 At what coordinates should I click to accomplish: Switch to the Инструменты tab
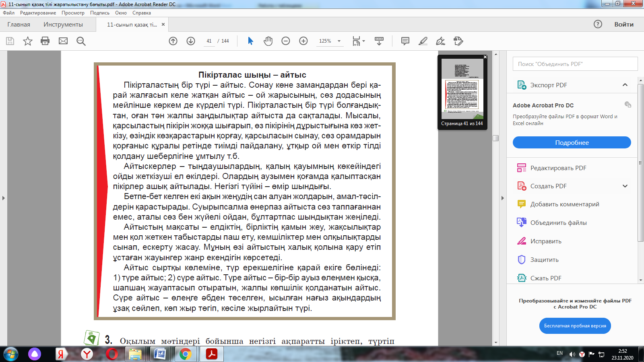point(63,25)
